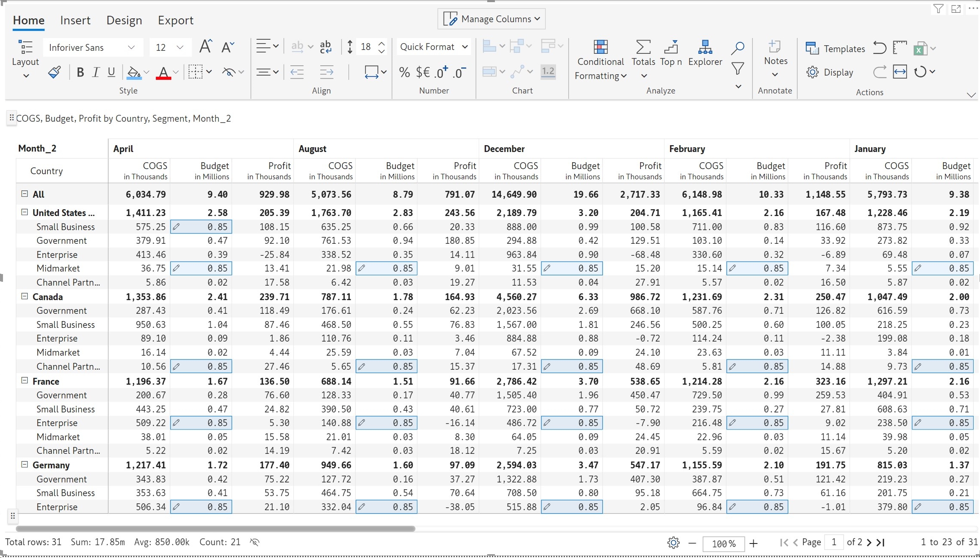Switch to the Export tab
This screenshot has height=558, width=980.
tap(176, 20)
